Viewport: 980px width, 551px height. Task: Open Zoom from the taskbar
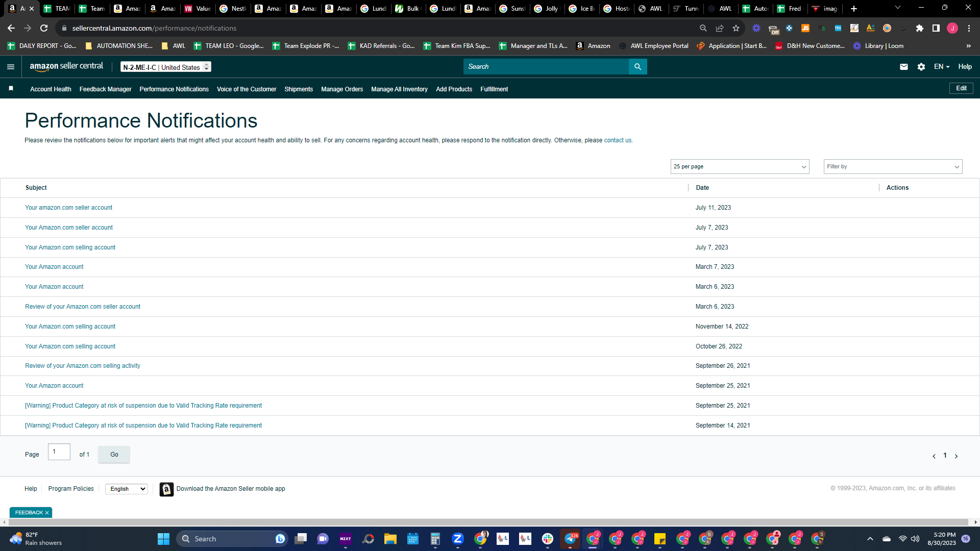[x=458, y=539]
